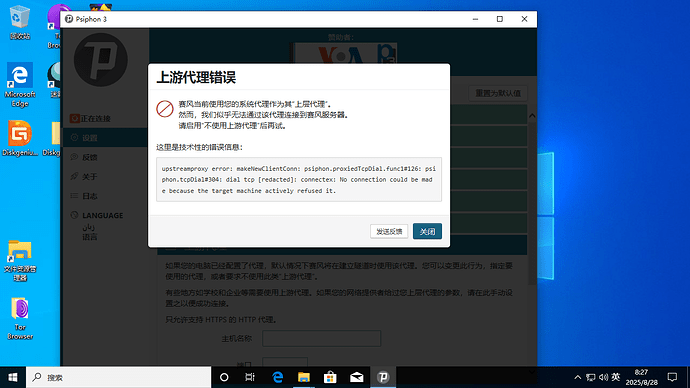Click the LANGUAGE globe icon
The image size is (690, 388).
point(74,215)
